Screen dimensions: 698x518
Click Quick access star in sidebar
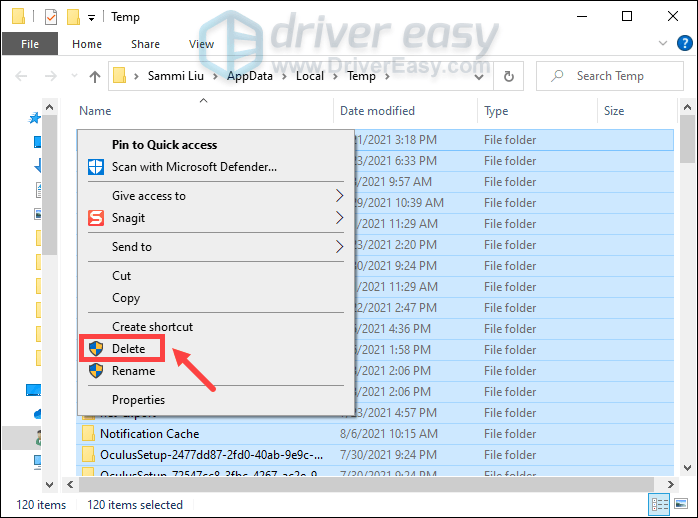click(34, 118)
